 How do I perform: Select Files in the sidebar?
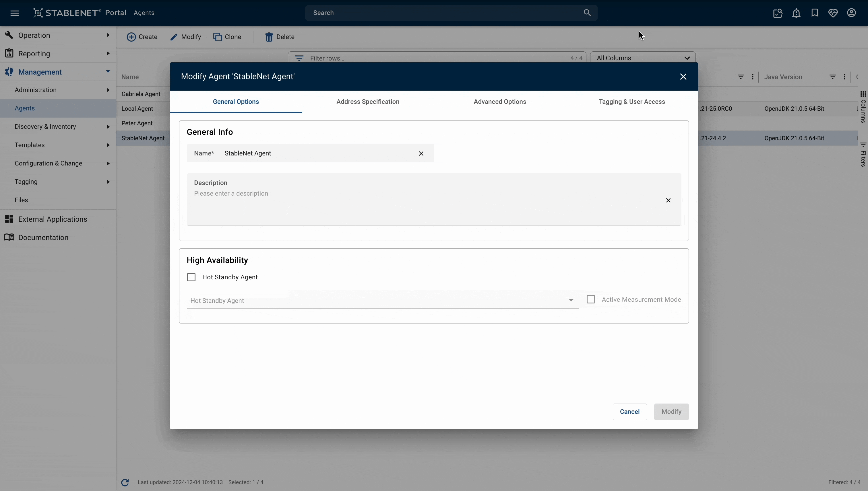pyautogui.click(x=58, y=200)
